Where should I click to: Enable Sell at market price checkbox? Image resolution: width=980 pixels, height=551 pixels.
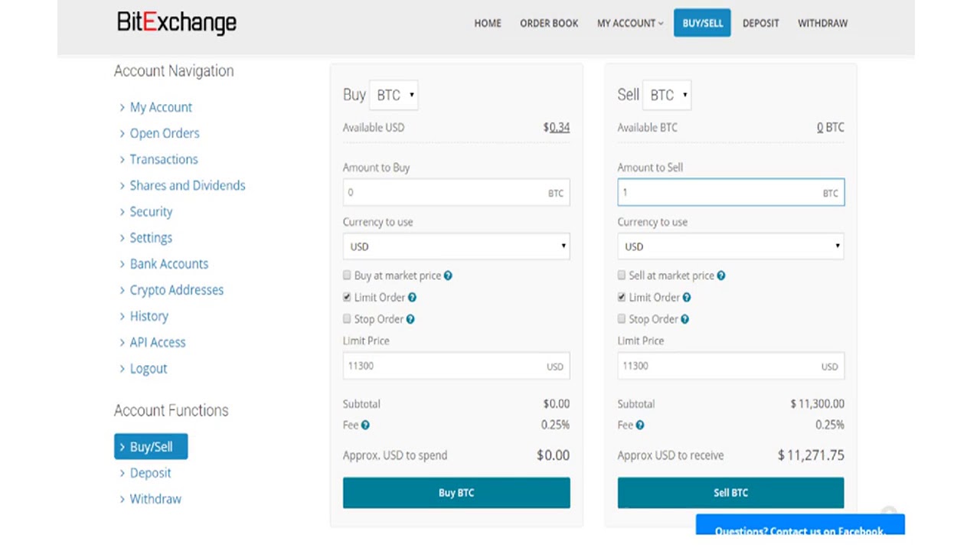622,275
